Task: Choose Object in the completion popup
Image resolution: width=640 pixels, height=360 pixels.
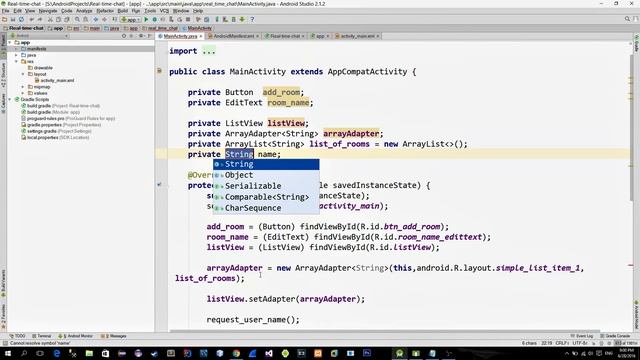Action: coord(266,175)
